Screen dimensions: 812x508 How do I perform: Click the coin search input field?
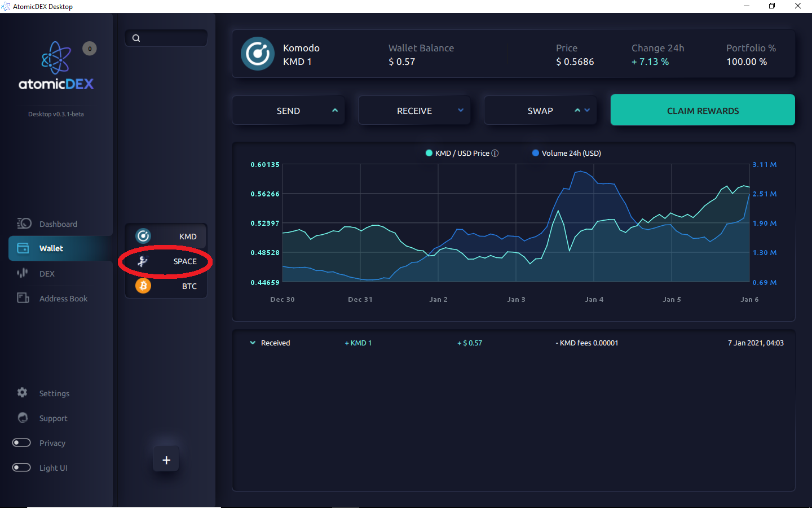[x=166, y=38]
